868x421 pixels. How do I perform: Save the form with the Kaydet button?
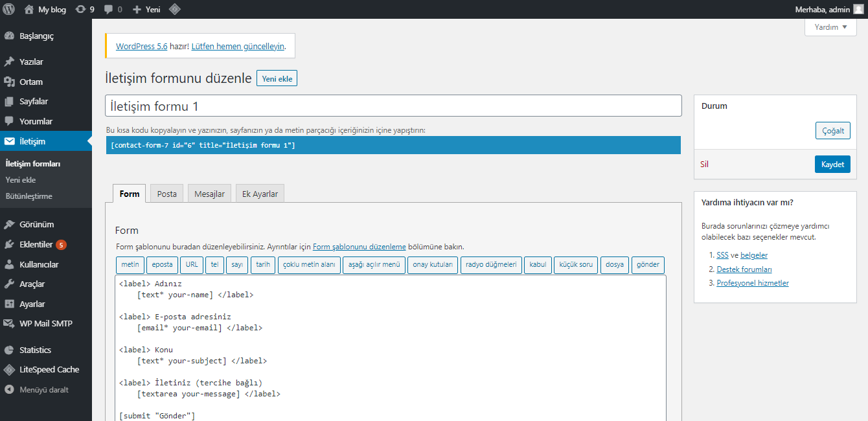832,165
